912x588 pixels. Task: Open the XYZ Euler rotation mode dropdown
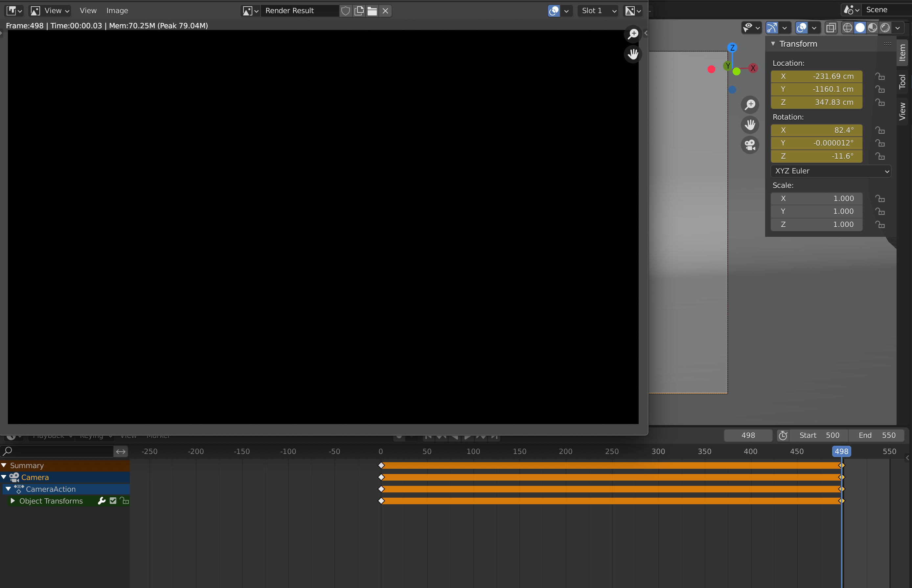(x=831, y=171)
